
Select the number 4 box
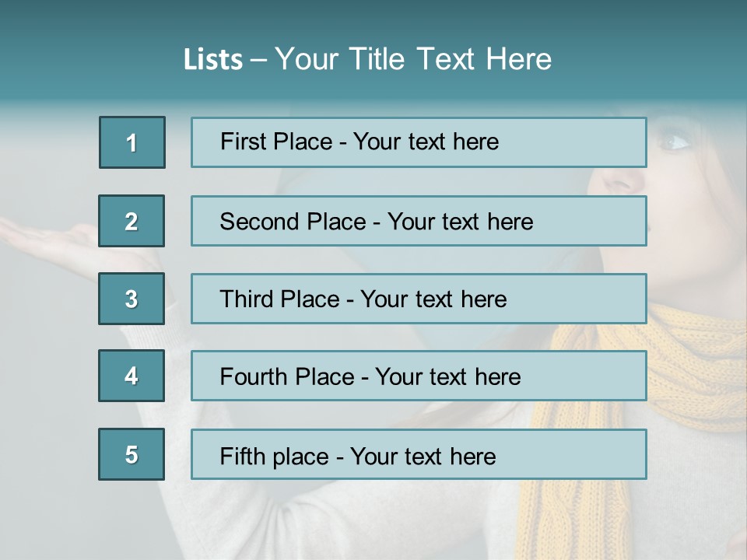[132, 376]
